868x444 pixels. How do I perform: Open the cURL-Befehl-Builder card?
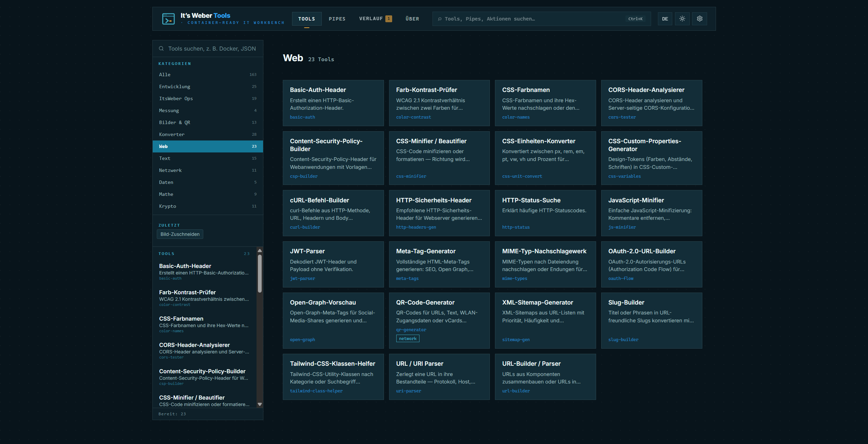pos(333,213)
